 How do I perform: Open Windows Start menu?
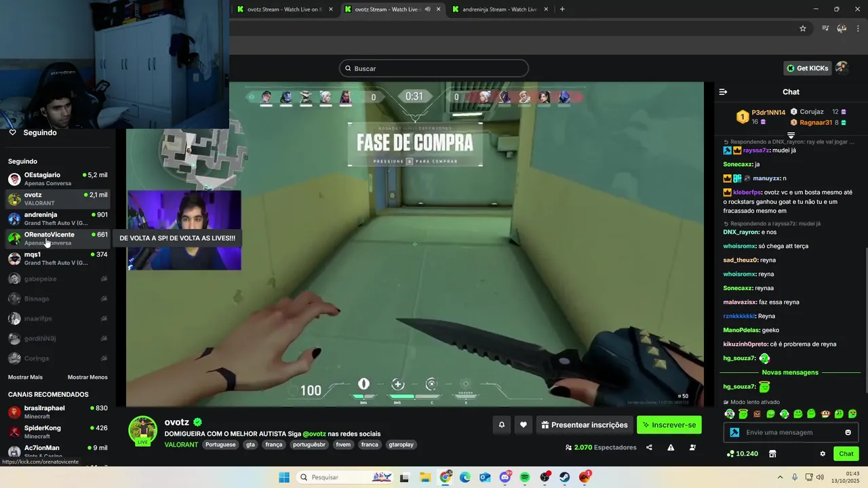pos(284,477)
